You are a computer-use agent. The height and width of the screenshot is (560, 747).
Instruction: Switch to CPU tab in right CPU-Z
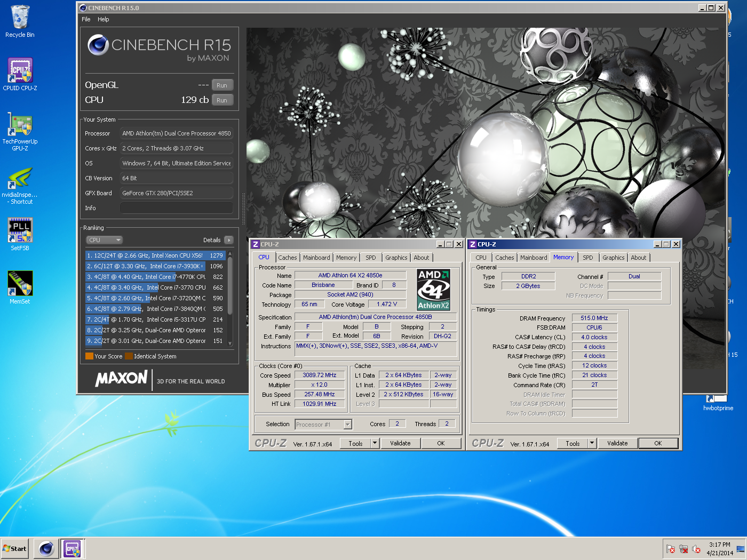coord(481,258)
